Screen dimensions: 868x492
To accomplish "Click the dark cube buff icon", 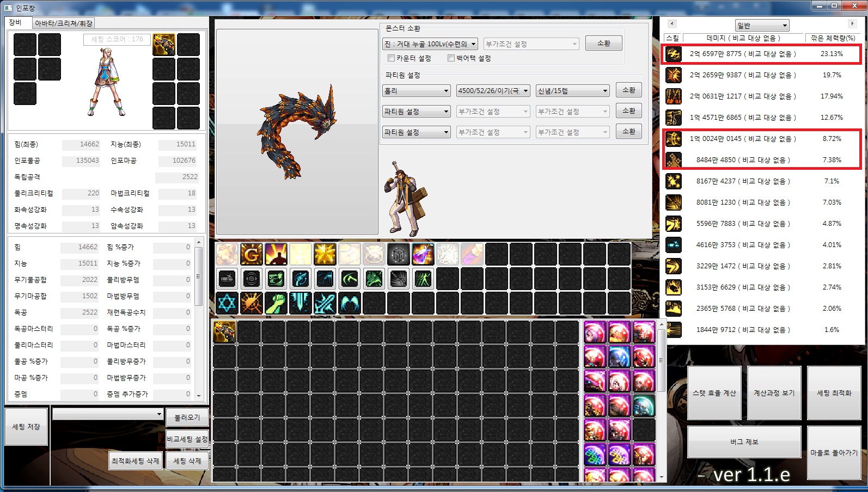I will pos(399,254).
